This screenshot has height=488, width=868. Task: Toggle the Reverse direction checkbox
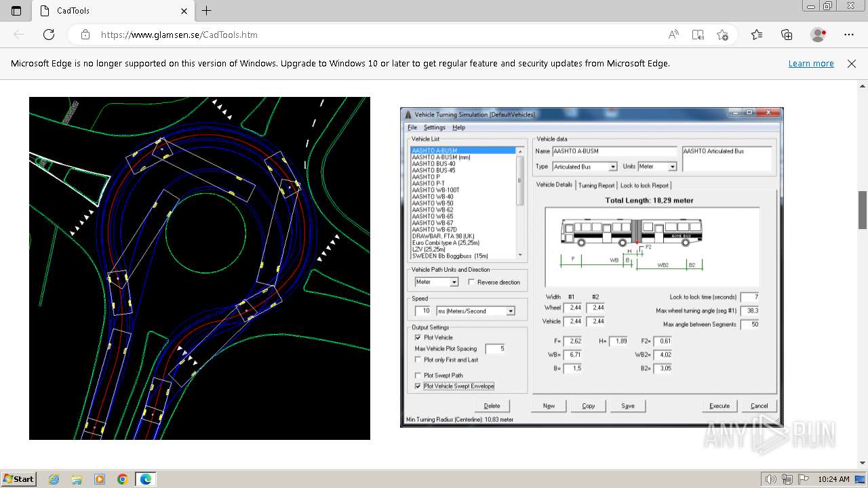(471, 282)
